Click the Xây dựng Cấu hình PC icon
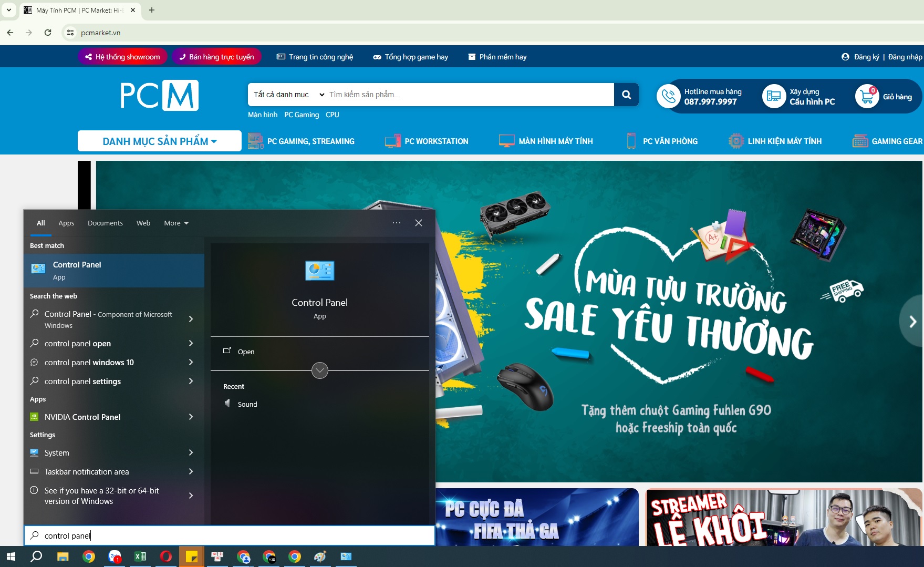Viewport: 924px width, 567px height. [x=774, y=97]
